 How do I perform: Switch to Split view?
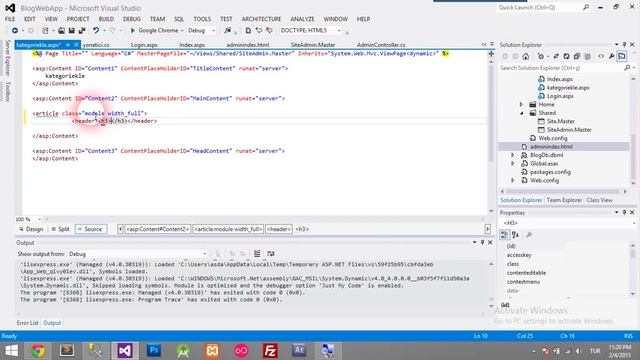tap(60, 229)
